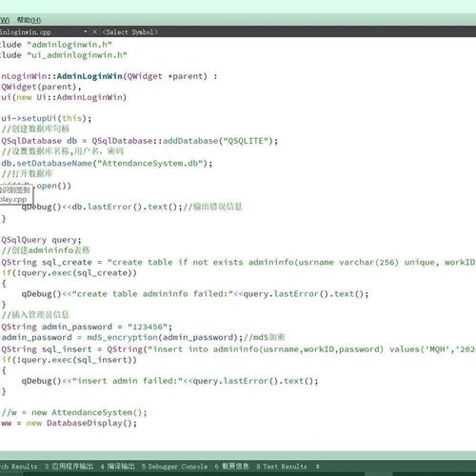Click DatabaseDisplay in the last code line
Viewport: 476px width, 476px height.
click(x=85, y=424)
